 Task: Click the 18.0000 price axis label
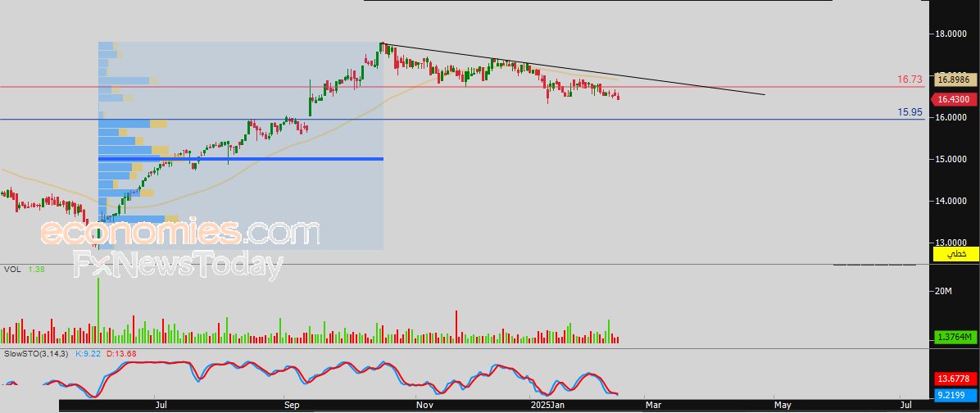[x=952, y=34]
